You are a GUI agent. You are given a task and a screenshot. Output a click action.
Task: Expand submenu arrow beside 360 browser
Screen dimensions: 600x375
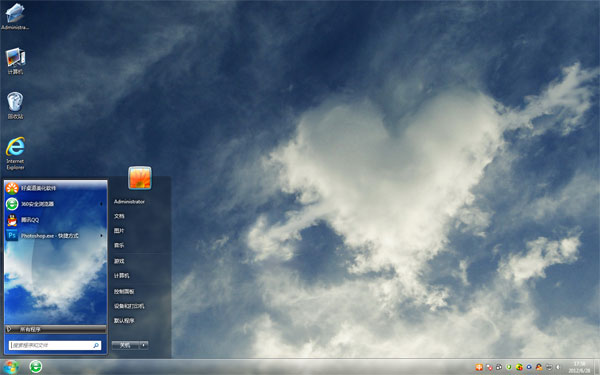[101, 204]
